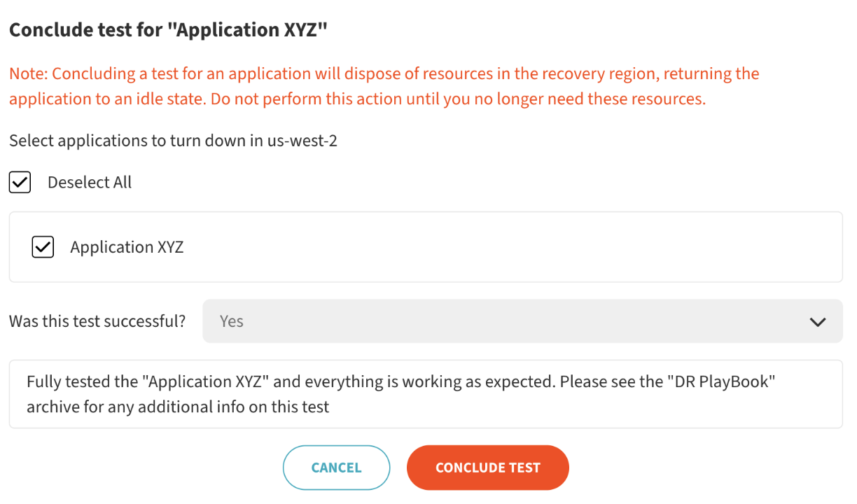Viewport: 857px width, 504px height.
Task: Click the checkmark icon beside Deselect All
Action: coord(20,183)
